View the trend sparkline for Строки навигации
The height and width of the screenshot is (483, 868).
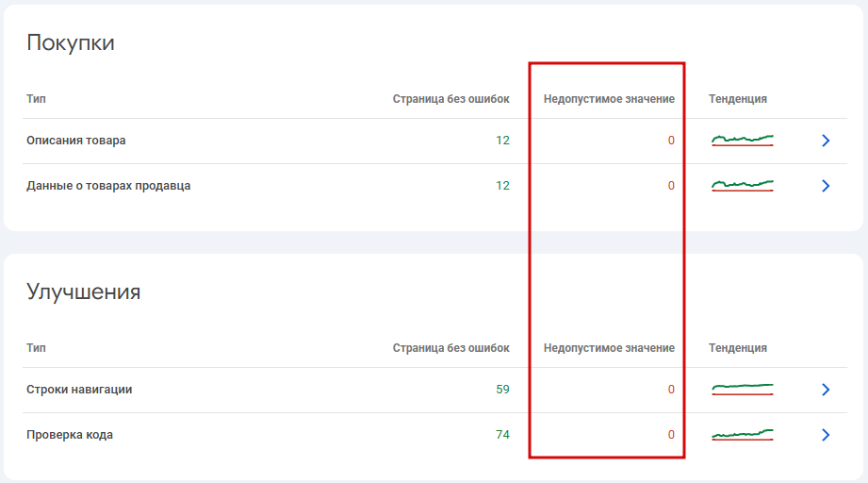743,390
